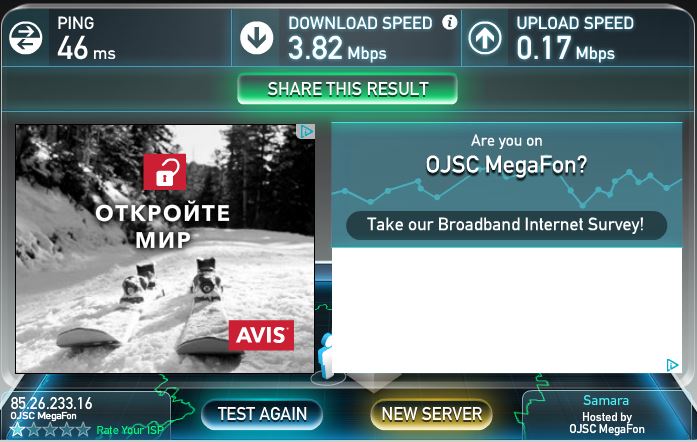The width and height of the screenshot is (697, 442).
Task: Click the Rate Your ISP link
Action: click(130, 430)
